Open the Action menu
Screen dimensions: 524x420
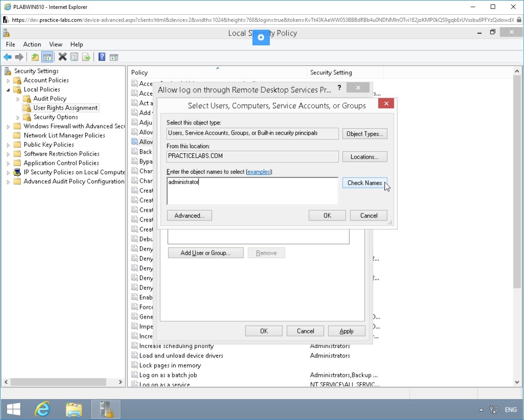click(32, 44)
